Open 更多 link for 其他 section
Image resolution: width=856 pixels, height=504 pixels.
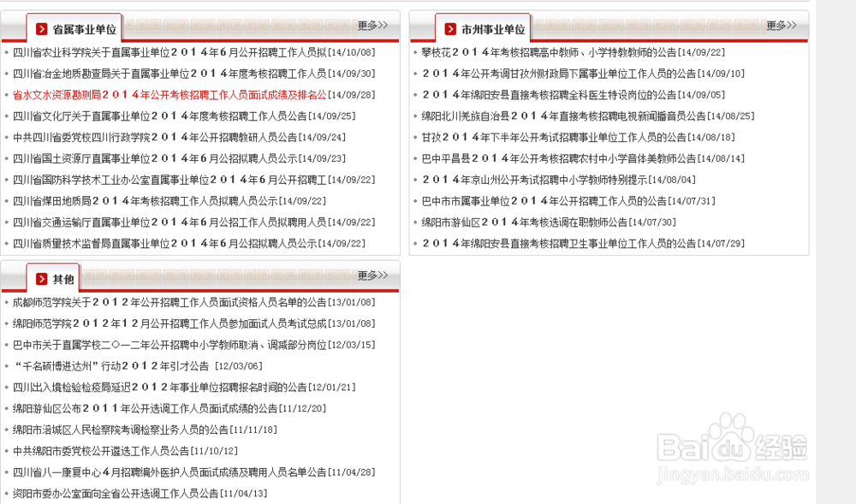pos(370,275)
